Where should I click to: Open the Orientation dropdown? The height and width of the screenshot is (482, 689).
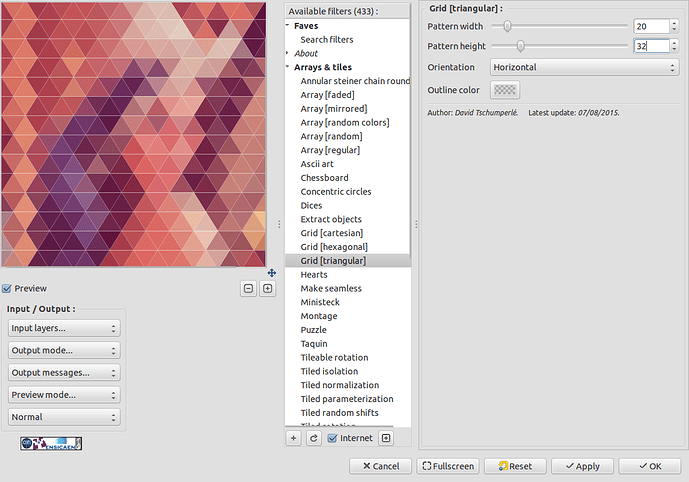click(584, 67)
